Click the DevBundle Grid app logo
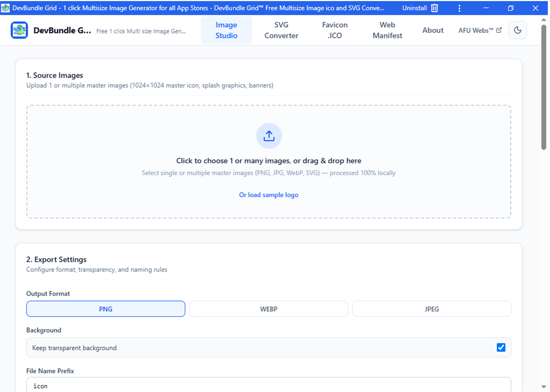The height and width of the screenshot is (392, 550). [19, 30]
